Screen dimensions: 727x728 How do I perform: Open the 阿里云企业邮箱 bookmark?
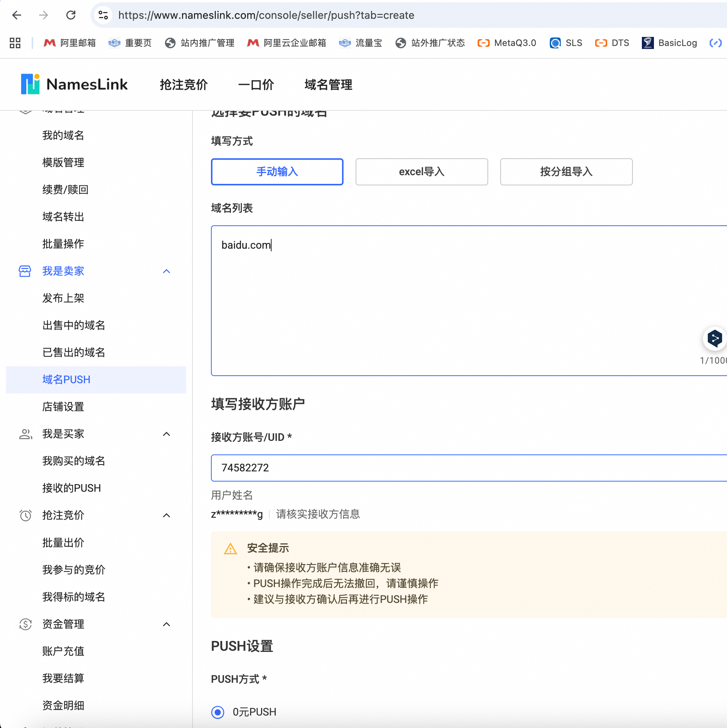point(287,43)
